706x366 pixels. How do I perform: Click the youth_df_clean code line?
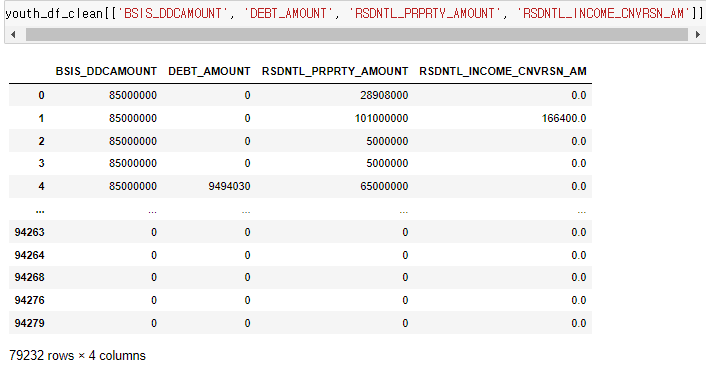(x=353, y=14)
